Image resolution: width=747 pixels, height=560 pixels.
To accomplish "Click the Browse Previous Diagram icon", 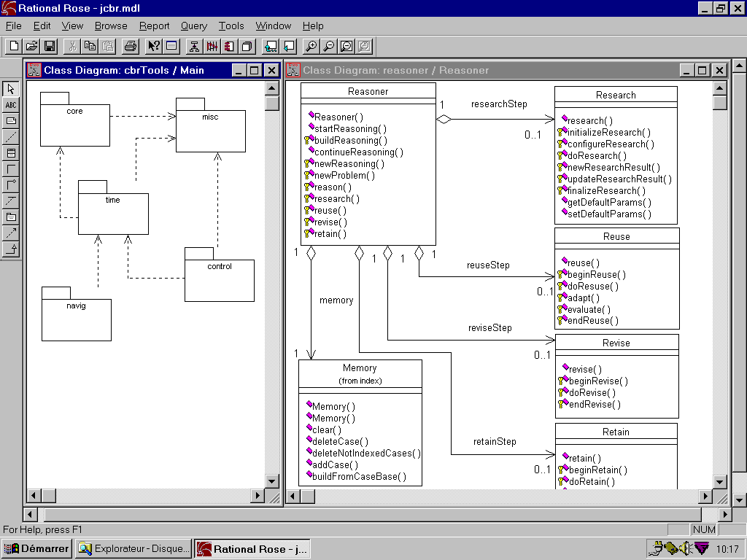I will pyautogui.click(x=289, y=46).
